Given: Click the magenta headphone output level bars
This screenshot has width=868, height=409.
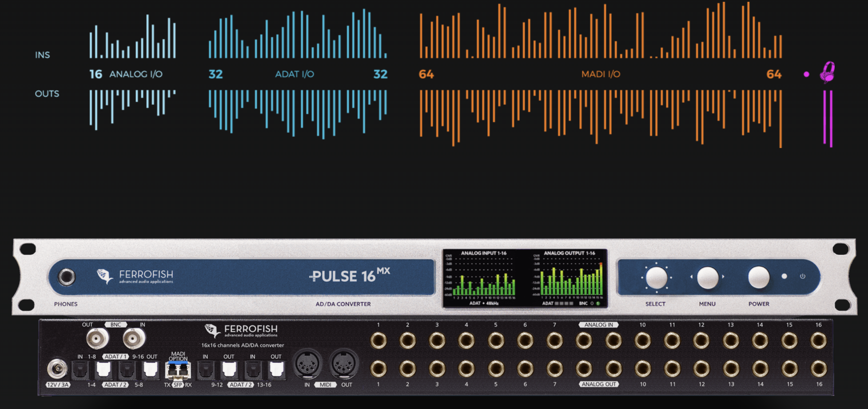Looking at the screenshot, I should 828,118.
